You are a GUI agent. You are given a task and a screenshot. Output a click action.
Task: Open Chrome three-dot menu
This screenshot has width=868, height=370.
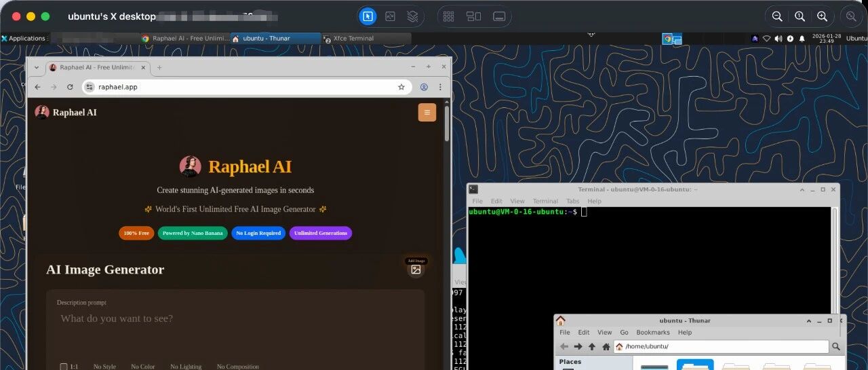440,87
